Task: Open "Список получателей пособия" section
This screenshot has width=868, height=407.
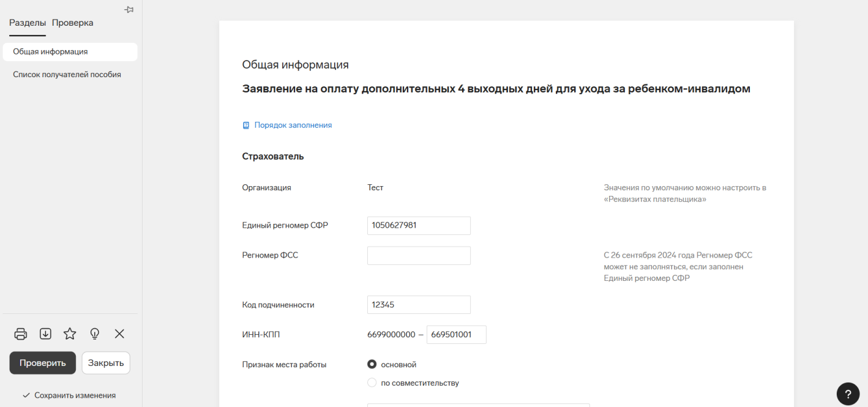Action: (67, 75)
